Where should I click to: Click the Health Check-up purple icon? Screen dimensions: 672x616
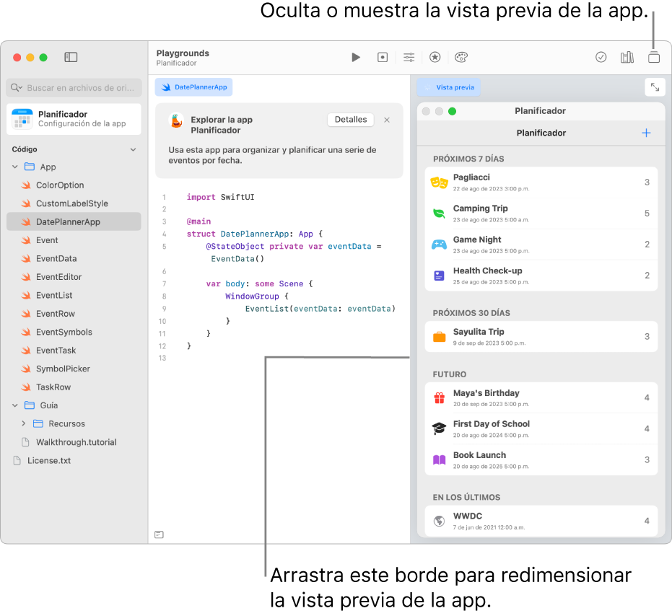pyautogui.click(x=440, y=276)
